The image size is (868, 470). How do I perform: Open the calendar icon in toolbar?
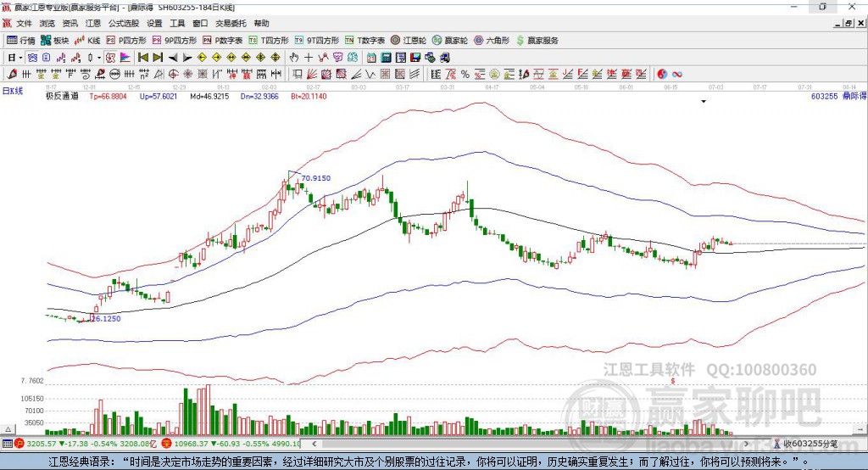pyautogui.click(x=371, y=58)
